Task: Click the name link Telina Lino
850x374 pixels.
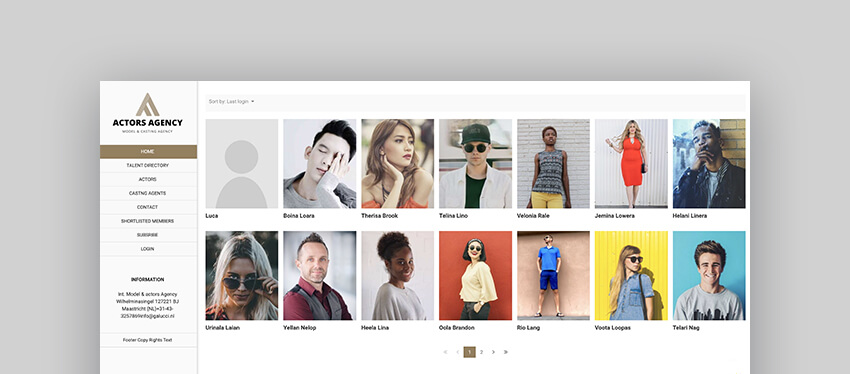Action: tap(453, 216)
